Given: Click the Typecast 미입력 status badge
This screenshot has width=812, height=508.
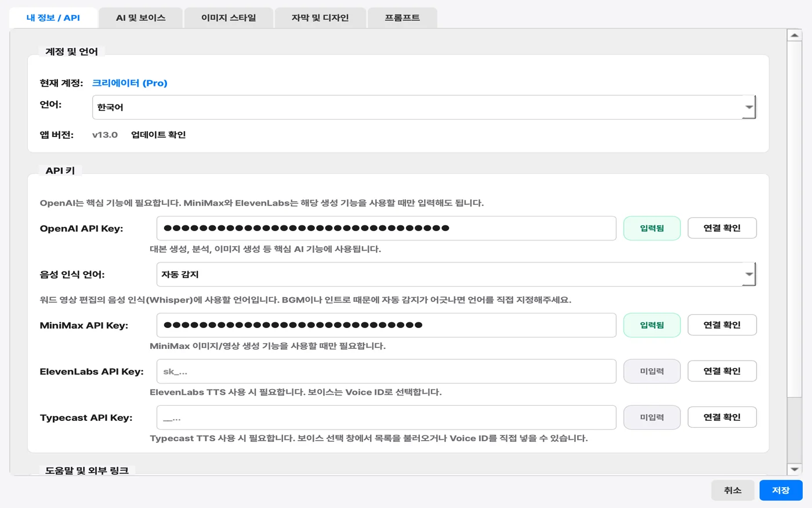Looking at the screenshot, I should point(652,417).
